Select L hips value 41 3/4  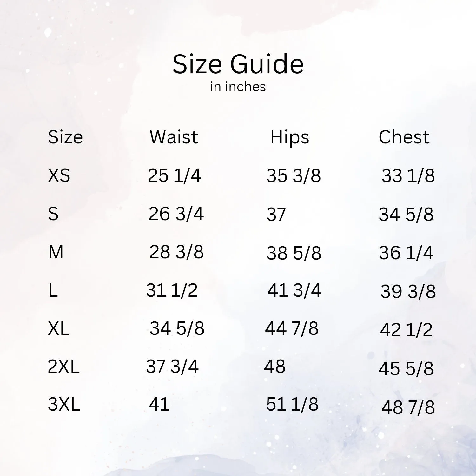point(294,290)
